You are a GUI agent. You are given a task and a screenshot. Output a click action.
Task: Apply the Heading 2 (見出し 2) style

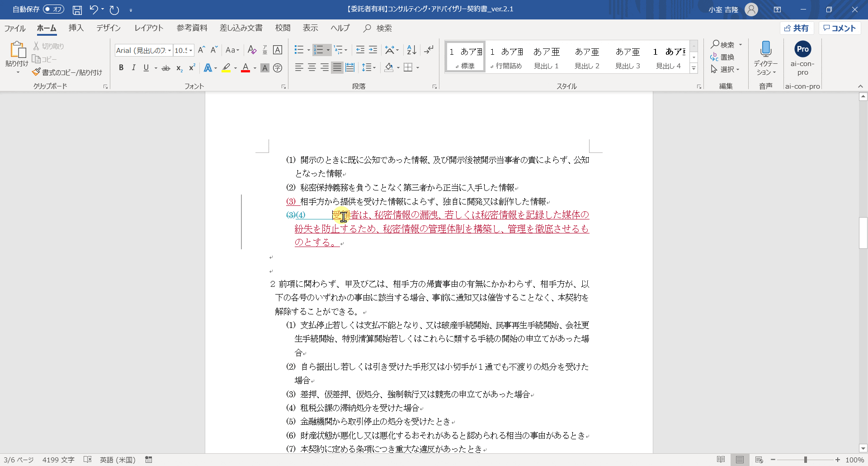tap(587, 57)
